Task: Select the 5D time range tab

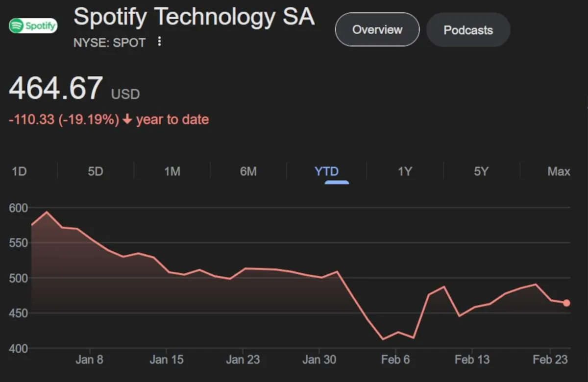Action: [96, 171]
